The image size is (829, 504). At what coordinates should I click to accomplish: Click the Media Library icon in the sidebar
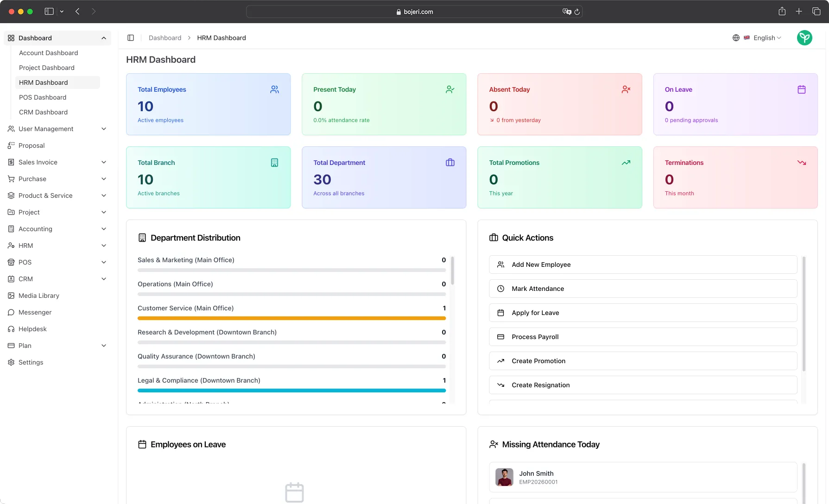pyautogui.click(x=11, y=296)
